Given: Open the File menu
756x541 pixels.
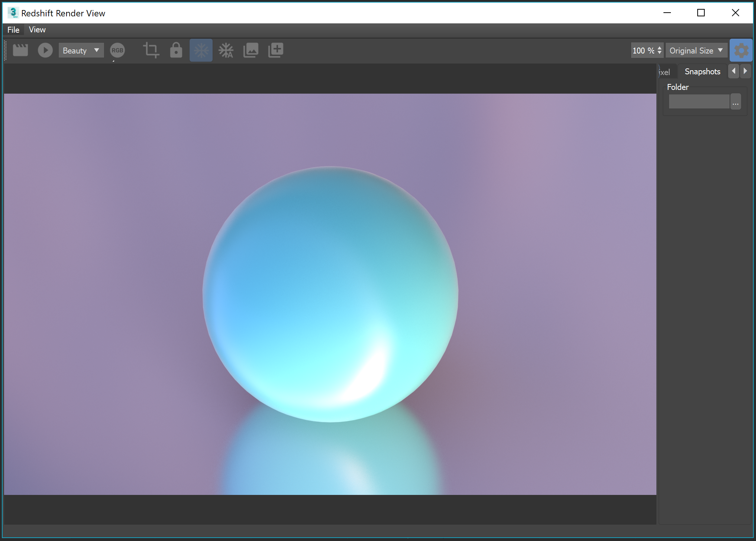Looking at the screenshot, I should [x=13, y=30].
